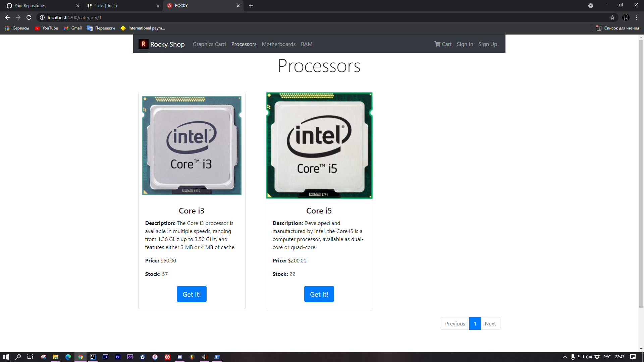The width and height of the screenshot is (644, 362).
Task: Click Get It! for Core i5
Action: (319, 294)
